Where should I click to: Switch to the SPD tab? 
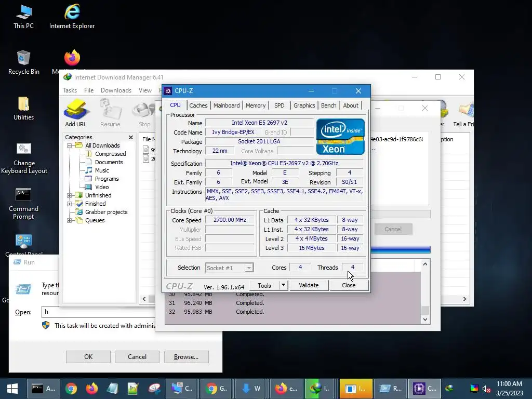pyautogui.click(x=279, y=105)
